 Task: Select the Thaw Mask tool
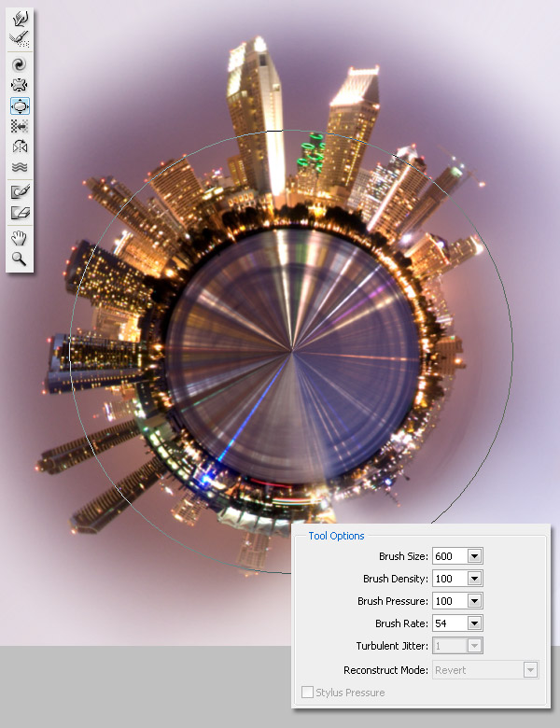[20, 213]
